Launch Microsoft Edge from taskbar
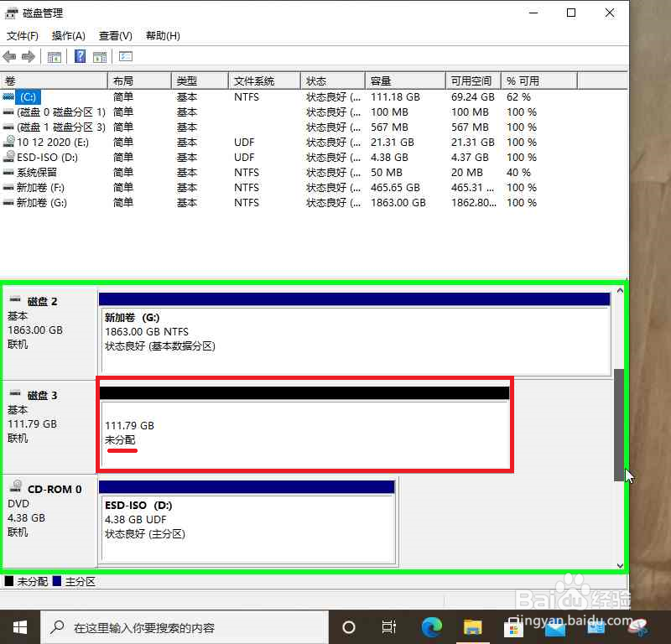This screenshot has width=671, height=644. coord(431,627)
